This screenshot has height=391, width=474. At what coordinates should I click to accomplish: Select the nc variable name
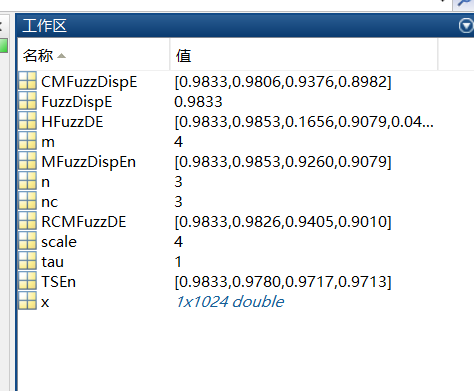50,202
